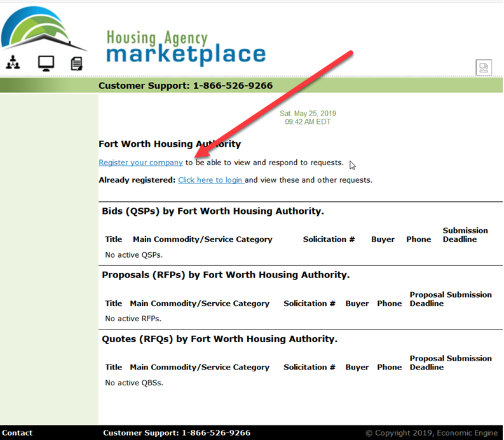Click the document with pen icon
This screenshot has height=440, width=504.
pyautogui.click(x=76, y=63)
